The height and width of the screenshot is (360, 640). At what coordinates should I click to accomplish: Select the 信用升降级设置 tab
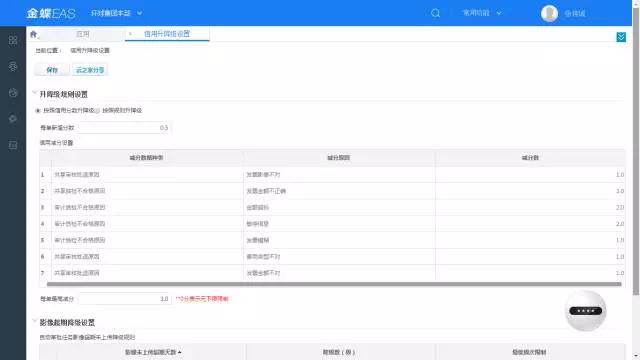pos(167,34)
